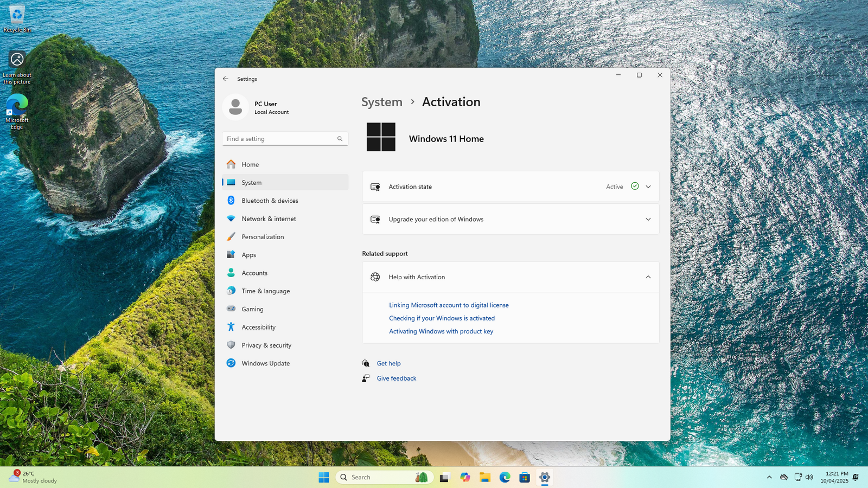This screenshot has width=868, height=488.
Task: Open Linking Microsoft account to digital license
Action: [x=449, y=305]
